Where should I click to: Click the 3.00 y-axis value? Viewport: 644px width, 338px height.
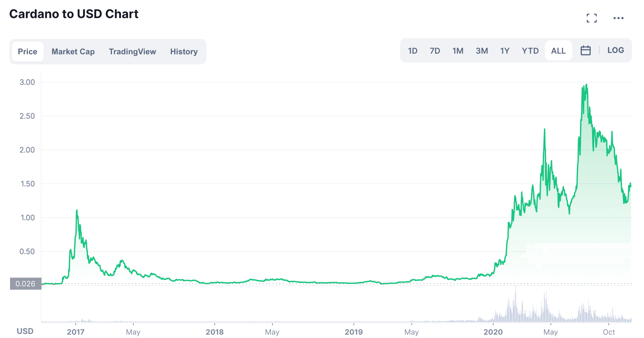pyautogui.click(x=27, y=82)
